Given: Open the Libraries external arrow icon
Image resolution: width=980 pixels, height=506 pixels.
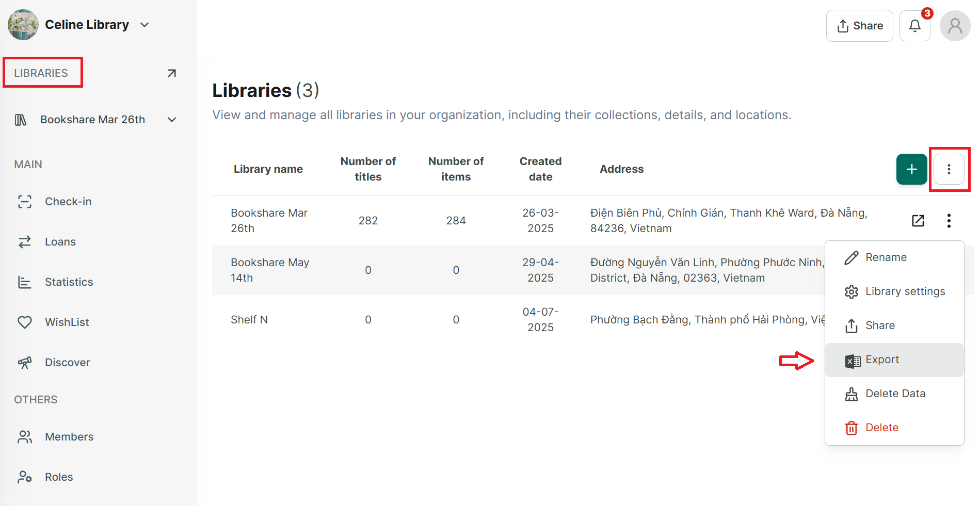Looking at the screenshot, I should coord(172,73).
